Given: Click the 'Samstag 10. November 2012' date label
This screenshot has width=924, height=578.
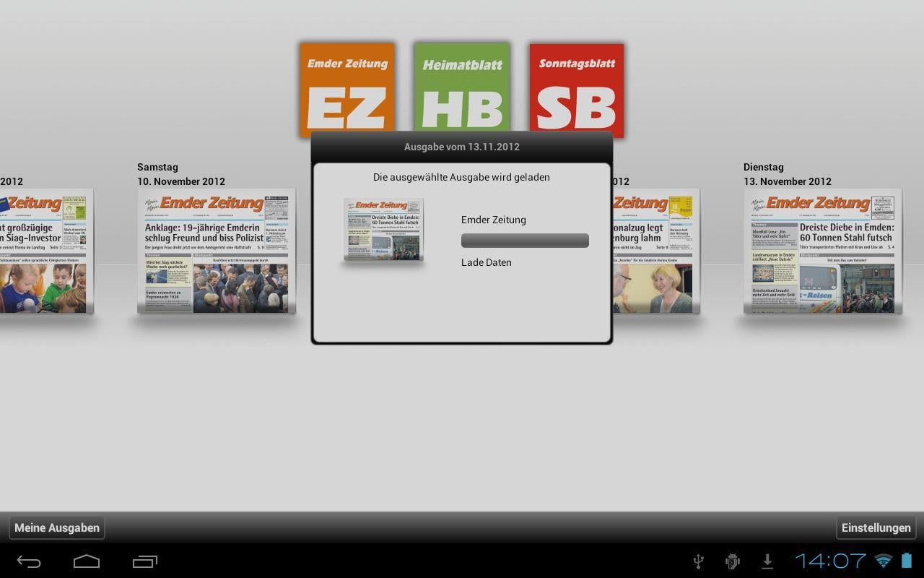Looking at the screenshot, I should [181, 174].
